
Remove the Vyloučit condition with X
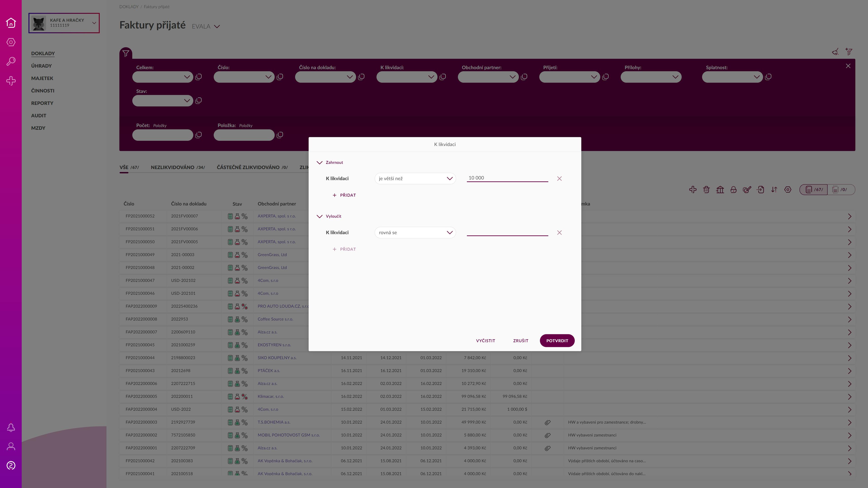point(559,232)
